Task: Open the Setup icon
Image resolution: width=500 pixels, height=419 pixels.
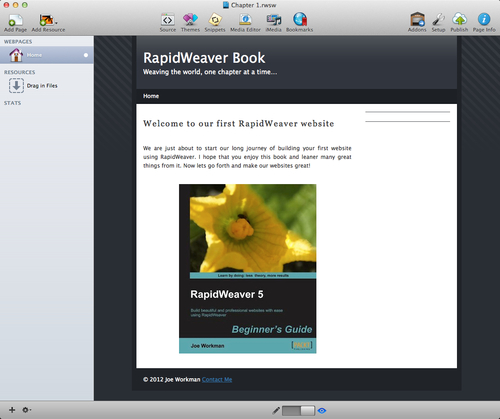Action: (438, 20)
